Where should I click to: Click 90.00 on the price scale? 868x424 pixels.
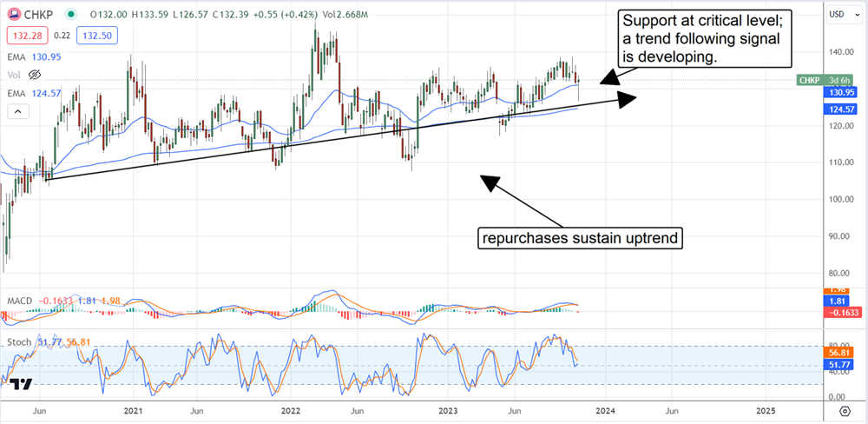[839, 236]
